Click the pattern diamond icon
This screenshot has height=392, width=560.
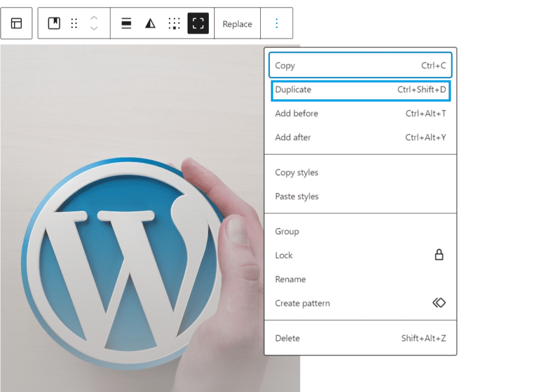439,303
